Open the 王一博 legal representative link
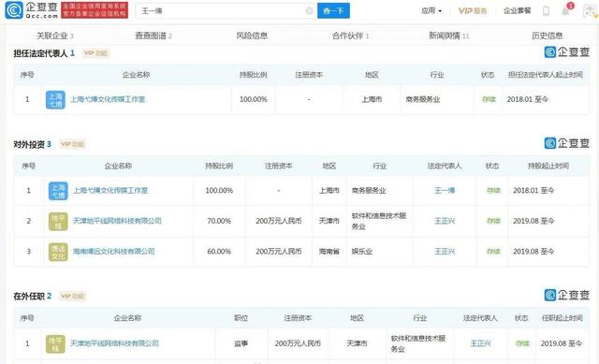Viewport: 599px width, 364px height. point(445,191)
